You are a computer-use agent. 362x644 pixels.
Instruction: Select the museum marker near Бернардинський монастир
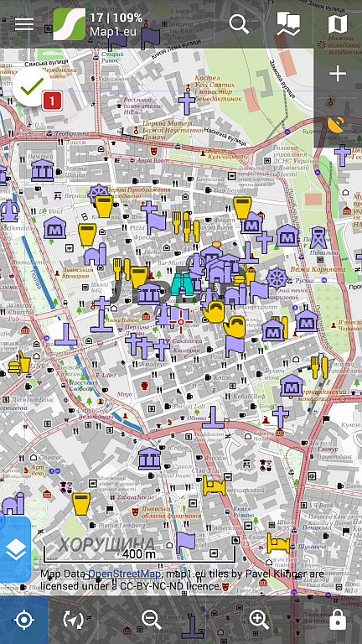click(x=292, y=385)
